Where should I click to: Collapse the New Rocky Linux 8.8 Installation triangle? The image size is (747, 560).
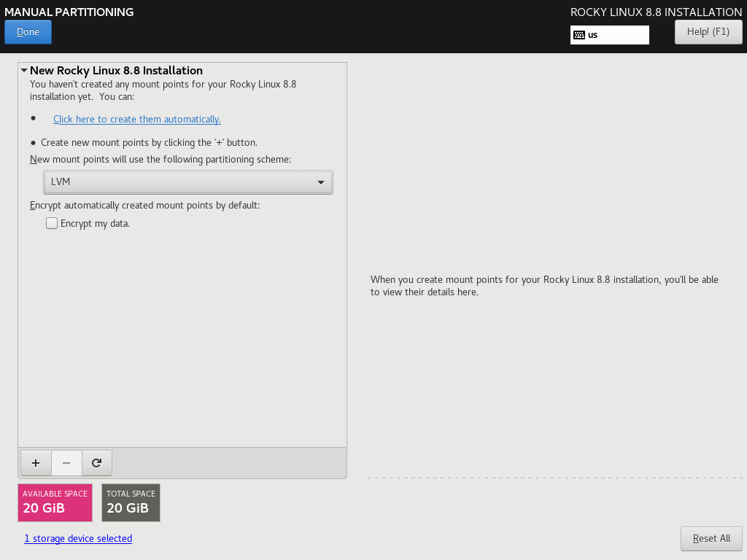[x=24, y=70]
